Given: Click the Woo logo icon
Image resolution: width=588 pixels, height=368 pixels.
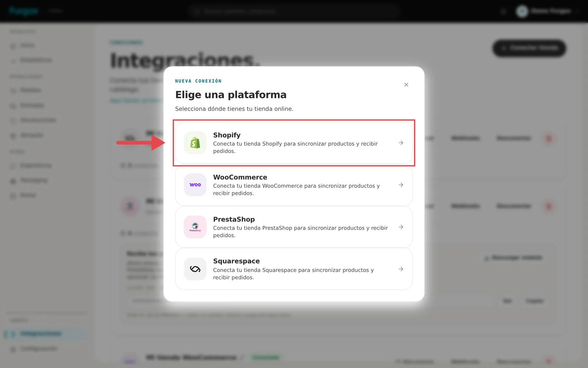Looking at the screenshot, I should [x=195, y=185].
